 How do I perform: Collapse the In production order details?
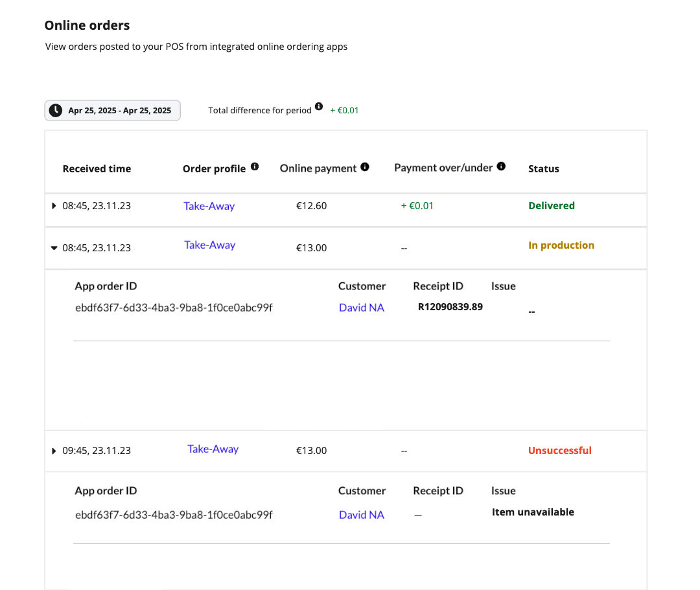54,247
